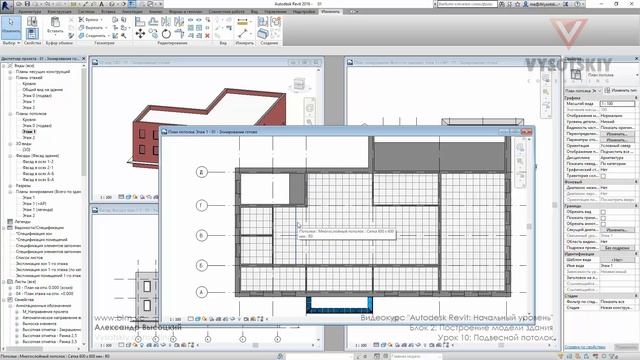Select Общий вид на здание tree item

tap(42, 90)
